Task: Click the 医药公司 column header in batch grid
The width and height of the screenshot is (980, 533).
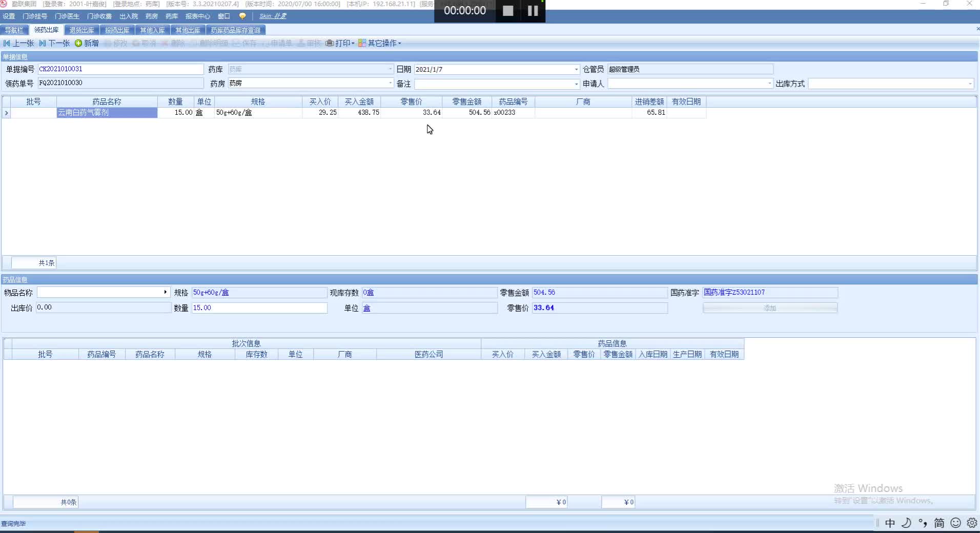Action: [x=429, y=354]
